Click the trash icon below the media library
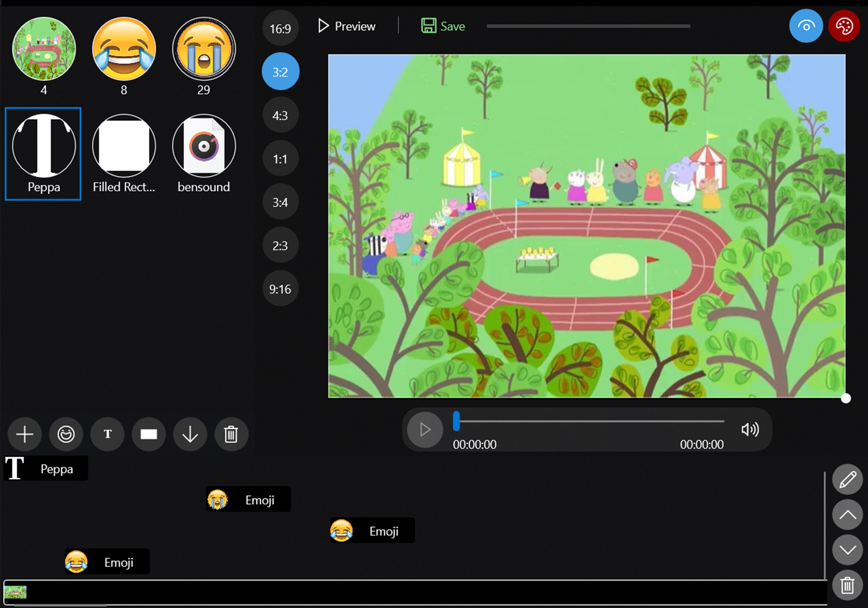This screenshot has width=868, height=608. (231, 434)
